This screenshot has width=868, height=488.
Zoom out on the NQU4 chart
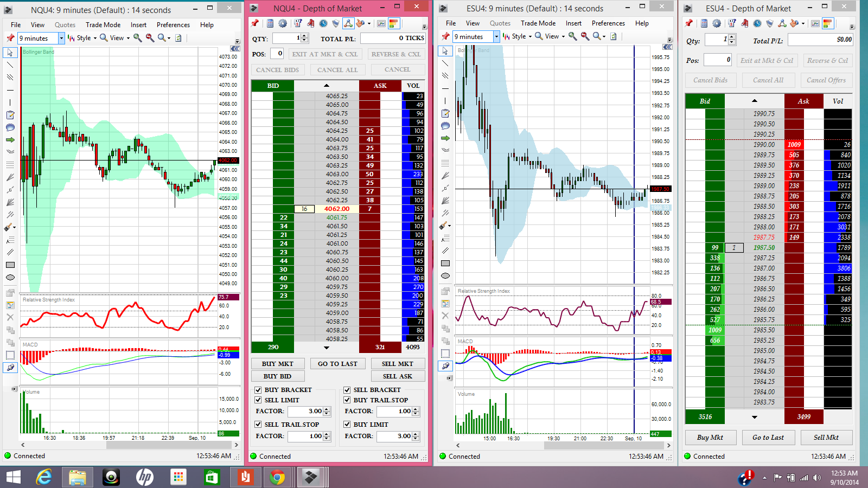[x=150, y=38]
